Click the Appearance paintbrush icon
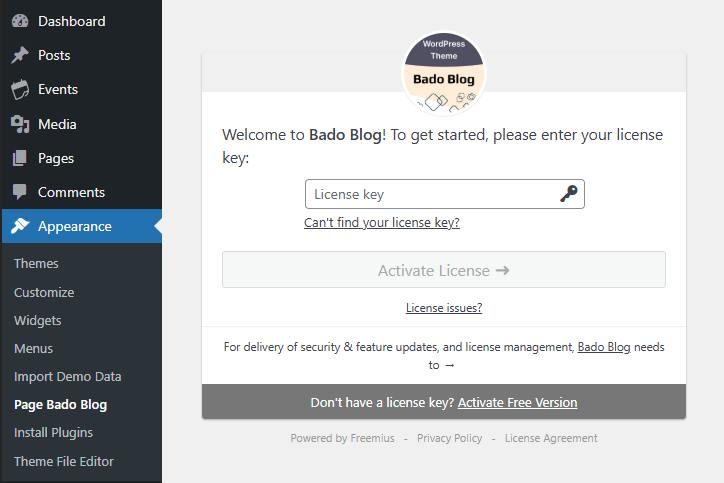The height and width of the screenshot is (483, 724). [20, 226]
